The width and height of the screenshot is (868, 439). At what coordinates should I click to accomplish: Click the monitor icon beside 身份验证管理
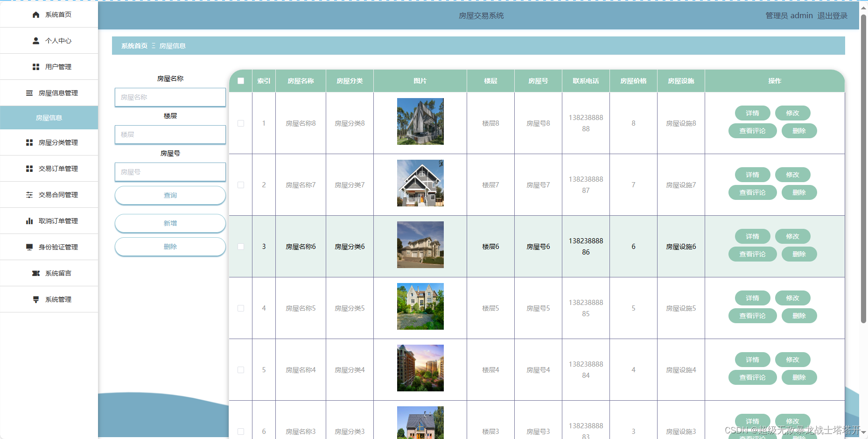point(29,247)
